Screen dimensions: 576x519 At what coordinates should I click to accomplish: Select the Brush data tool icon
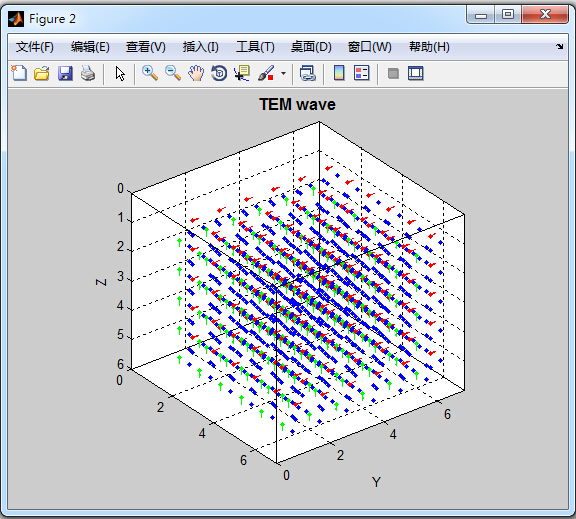(x=266, y=73)
